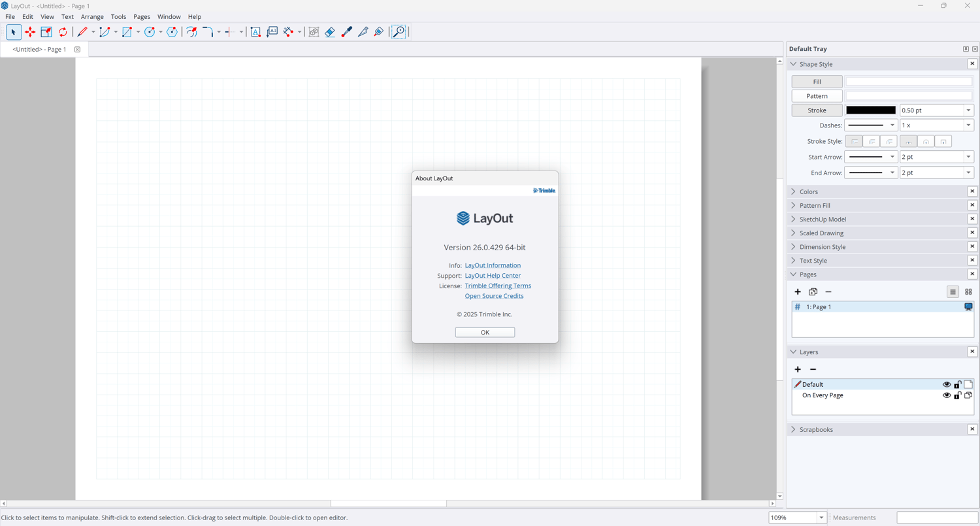Hide the On Every Page layer

[947, 395]
